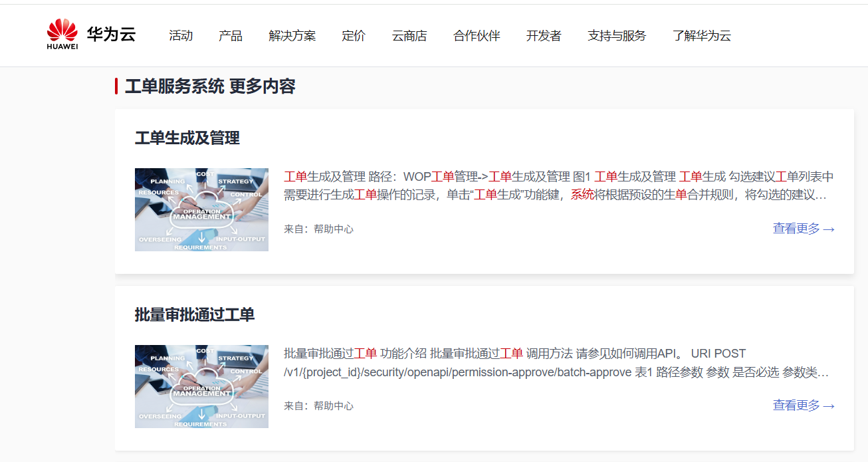The width and height of the screenshot is (868, 462).
Task: Open the 活动 menu
Action: 181,36
